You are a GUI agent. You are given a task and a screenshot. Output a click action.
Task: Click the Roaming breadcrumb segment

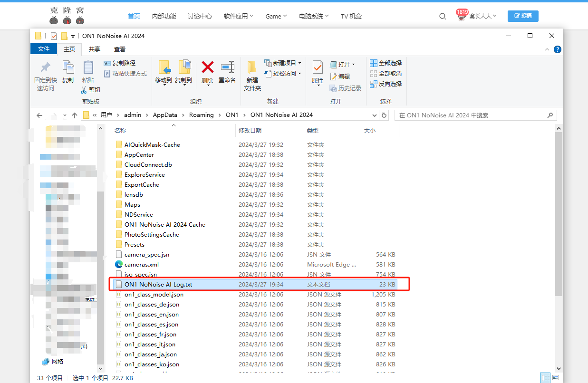[x=201, y=115]
